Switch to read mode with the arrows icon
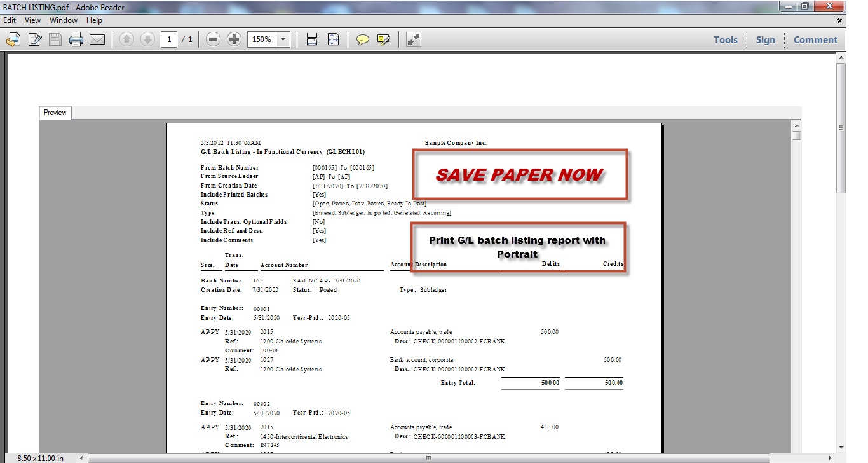 pos(414,39)
